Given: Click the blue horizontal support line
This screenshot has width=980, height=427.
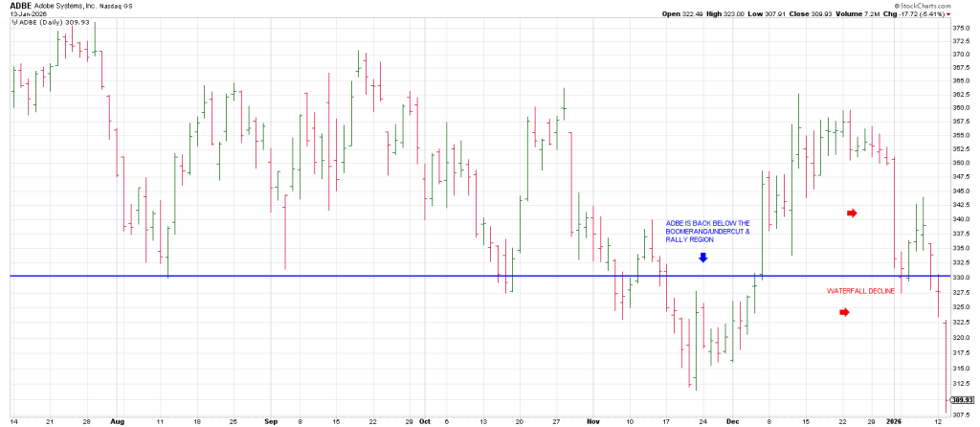Looking at the screenshot, I should pos(383,277).
